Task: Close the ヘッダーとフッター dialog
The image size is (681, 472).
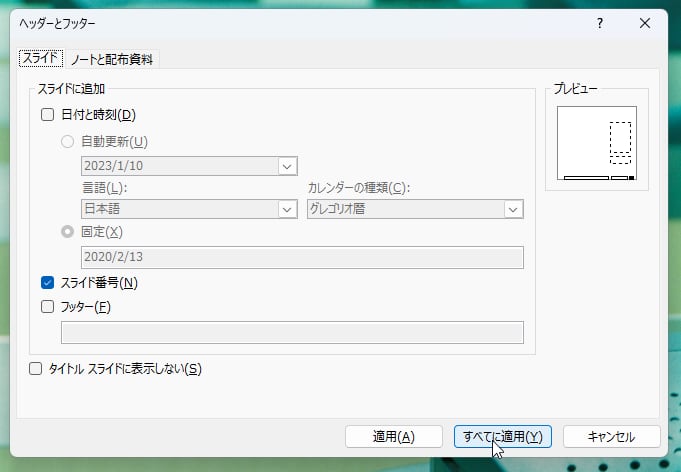Action: point(645,23)
